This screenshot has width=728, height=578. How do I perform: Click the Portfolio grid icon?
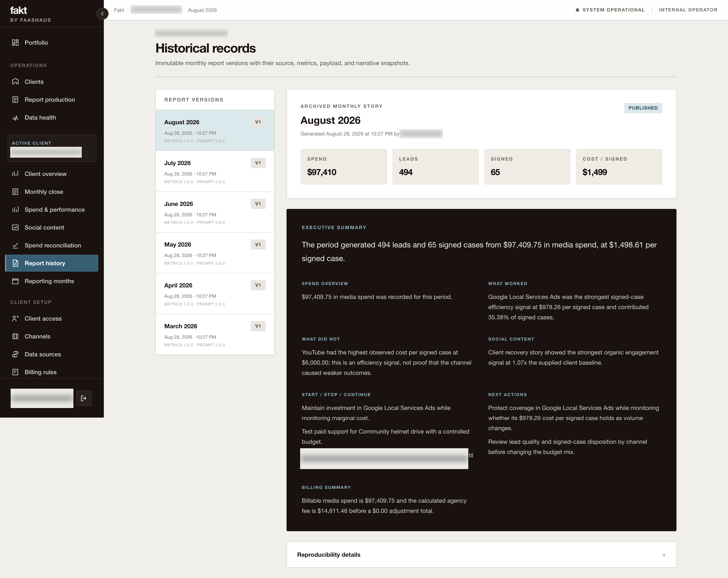[15, 43]
